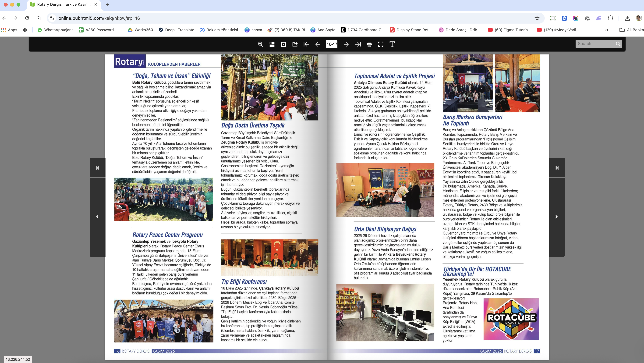Click the share flipbook icon
Image resolution: width=644 pixels, height=363 pixels.
295,44
